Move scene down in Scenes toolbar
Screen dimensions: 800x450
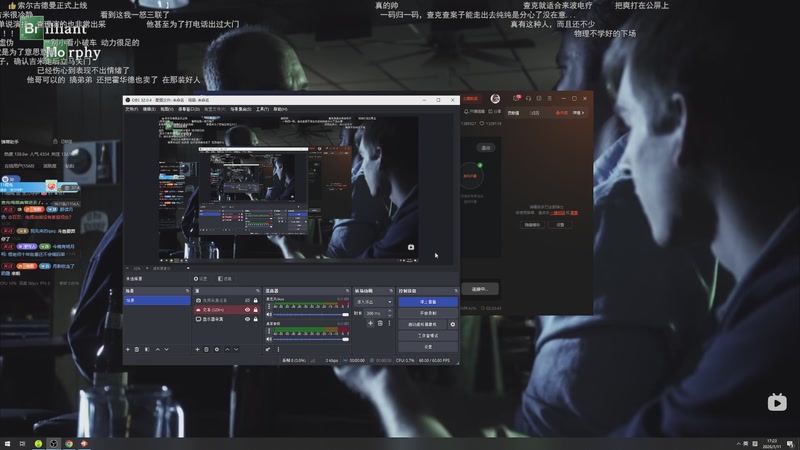166,349
